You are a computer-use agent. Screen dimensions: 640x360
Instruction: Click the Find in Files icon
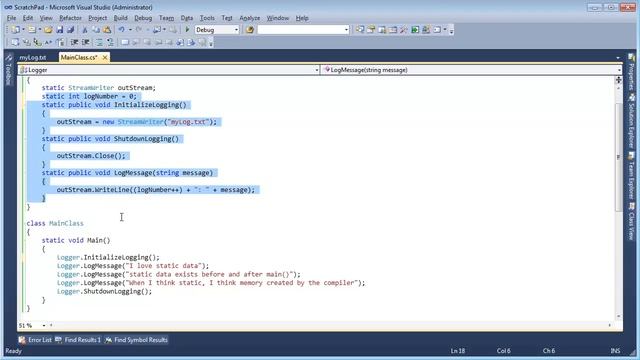pos(250,30)
